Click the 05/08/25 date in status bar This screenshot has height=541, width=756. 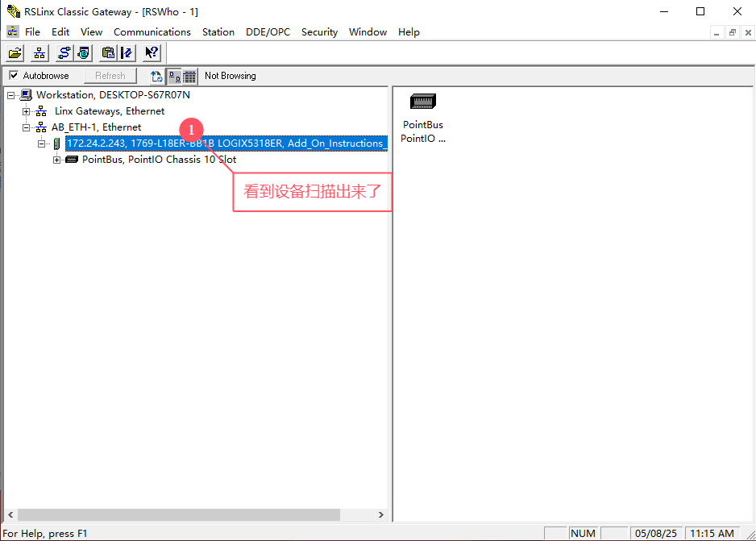656,533
